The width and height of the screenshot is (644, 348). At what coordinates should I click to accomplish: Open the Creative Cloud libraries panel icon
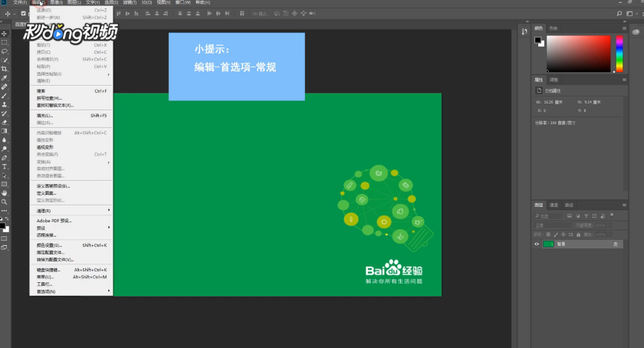[636, 31]
